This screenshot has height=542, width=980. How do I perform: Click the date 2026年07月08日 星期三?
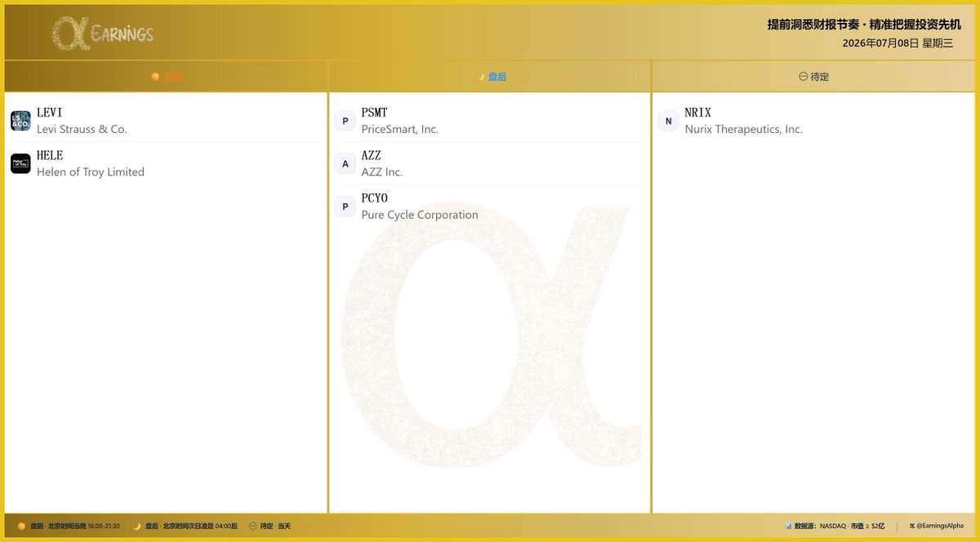pyautogui.click(x=898, y=43)
